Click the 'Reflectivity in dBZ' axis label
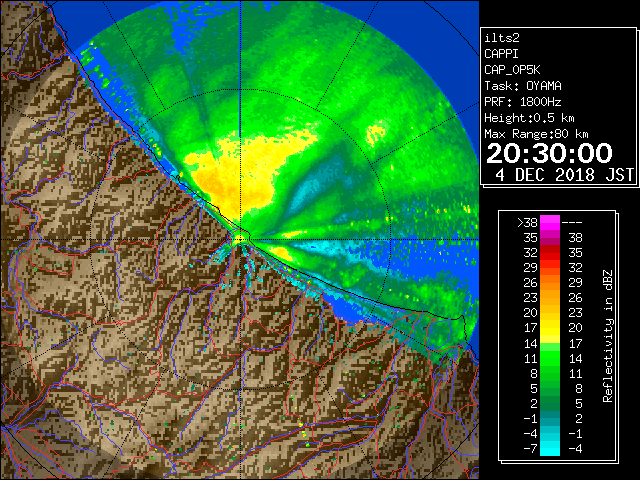The image size is (640, 480). (x=608, y=336)
